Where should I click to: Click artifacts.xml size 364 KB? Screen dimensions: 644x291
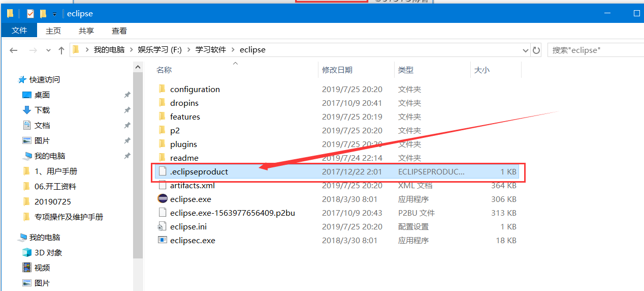[x=504, y=185]
